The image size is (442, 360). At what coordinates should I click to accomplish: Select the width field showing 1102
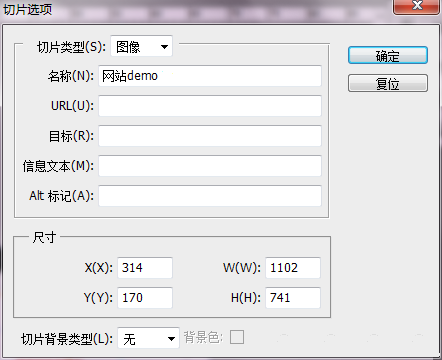[x=293, y=267]
